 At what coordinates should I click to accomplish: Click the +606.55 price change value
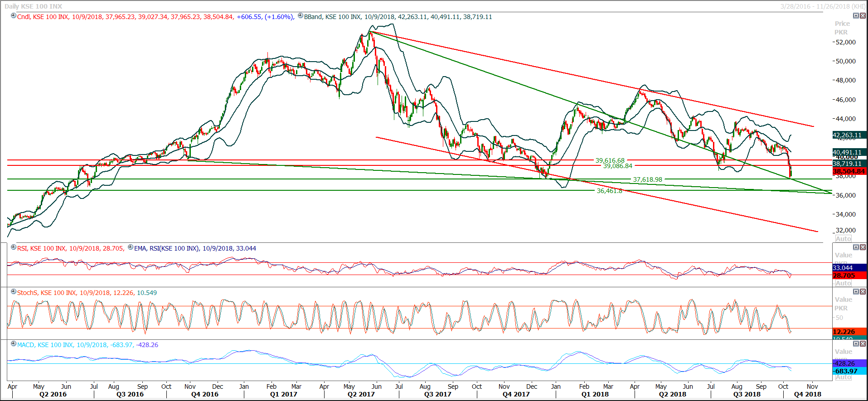249,17
